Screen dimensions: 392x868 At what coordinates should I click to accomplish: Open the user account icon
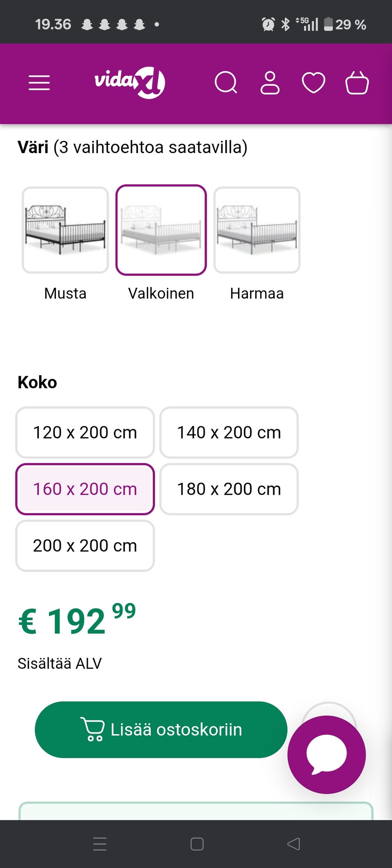click(x=270, y=83)
